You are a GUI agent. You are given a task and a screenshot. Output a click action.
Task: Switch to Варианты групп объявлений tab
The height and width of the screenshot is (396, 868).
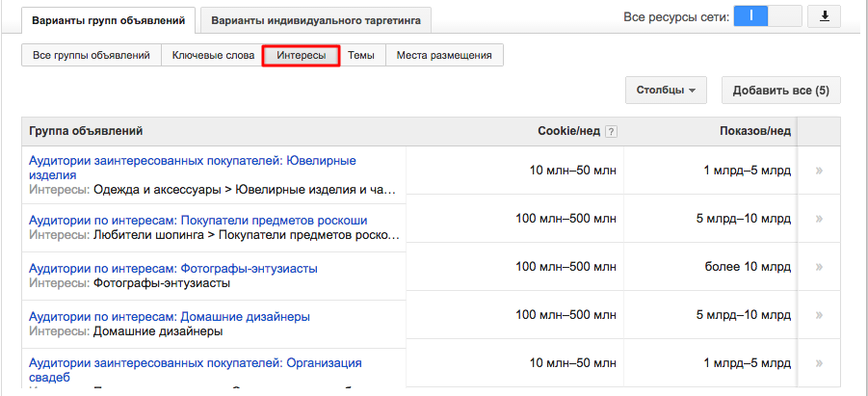[108, 21]
